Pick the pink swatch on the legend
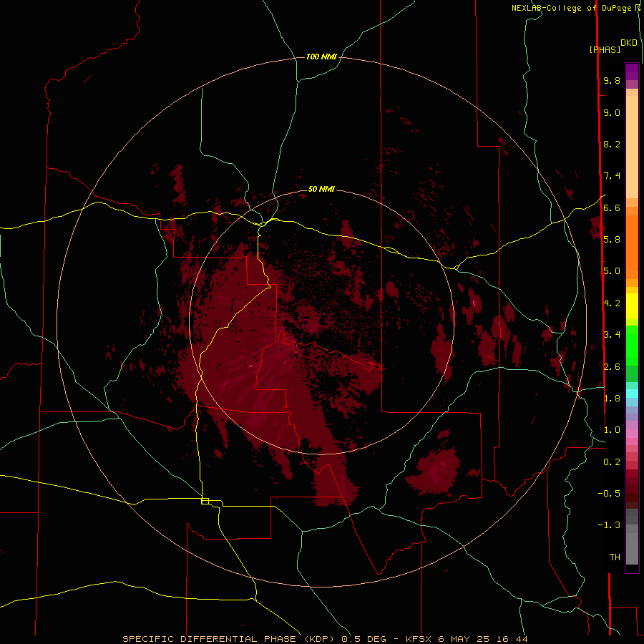 [632, 434]
